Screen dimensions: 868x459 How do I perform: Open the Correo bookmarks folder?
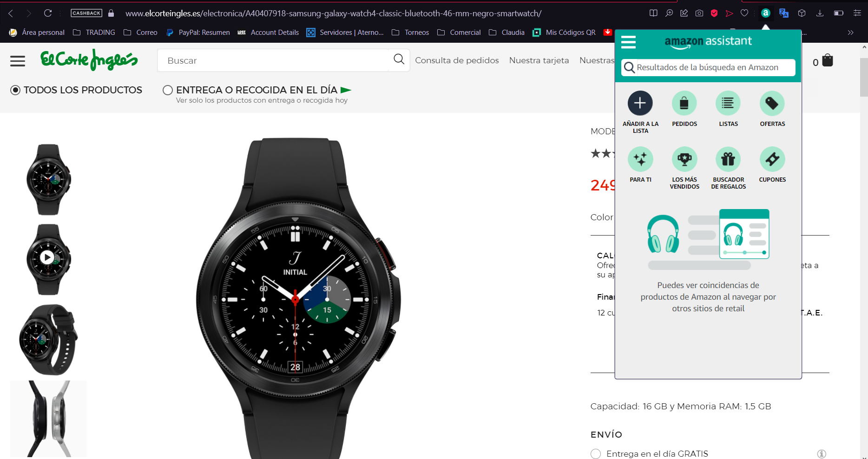[140, 33]
